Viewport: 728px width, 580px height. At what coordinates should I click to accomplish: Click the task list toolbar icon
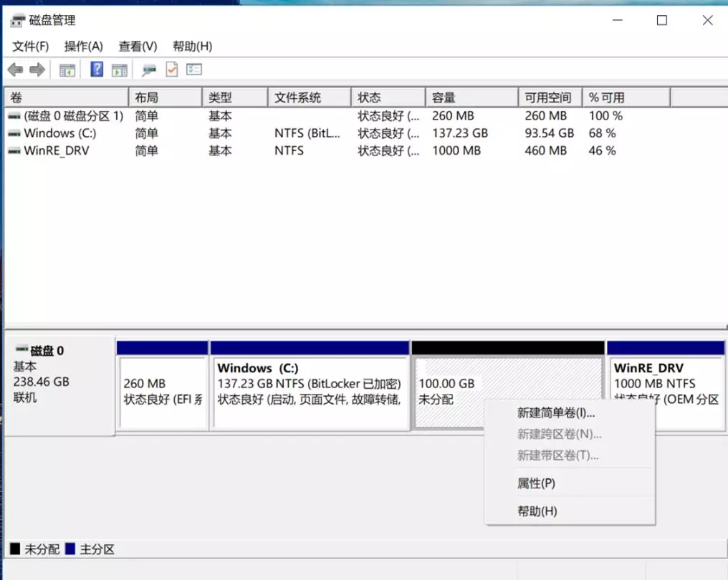[x=194, y=69]
